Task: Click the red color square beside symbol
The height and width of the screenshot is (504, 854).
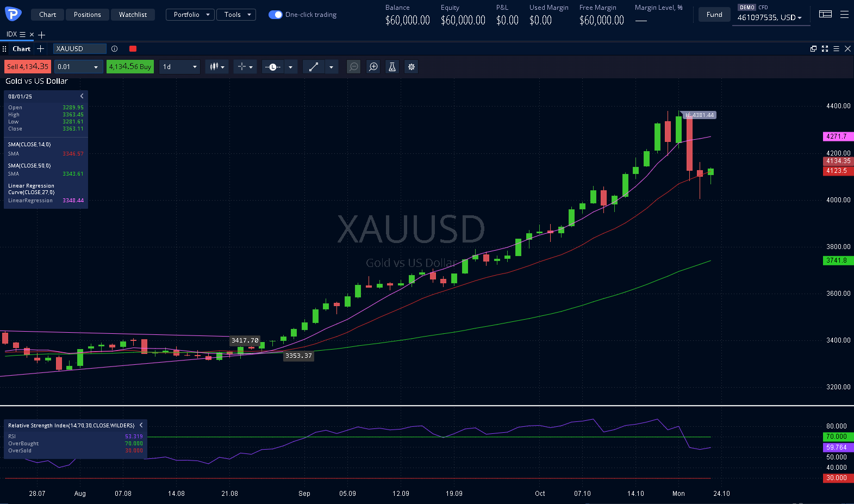Action: point(133,49)
